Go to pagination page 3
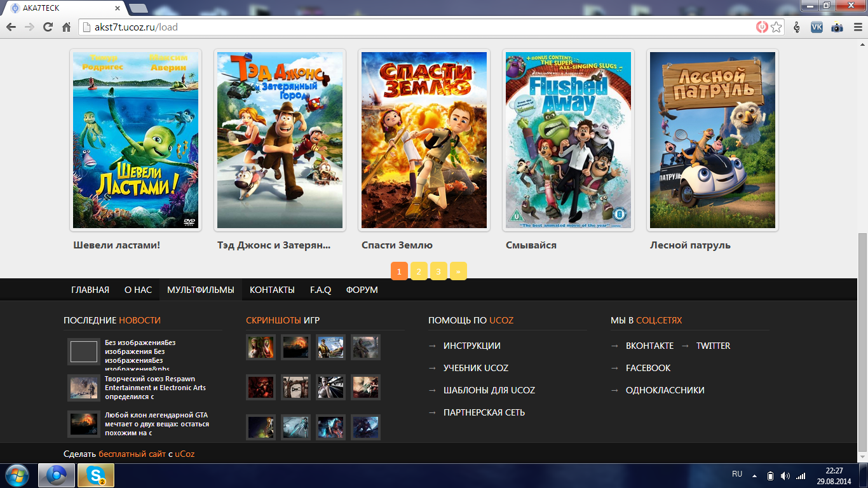Viewport: 868px width, 488px height. pos(438,271)
